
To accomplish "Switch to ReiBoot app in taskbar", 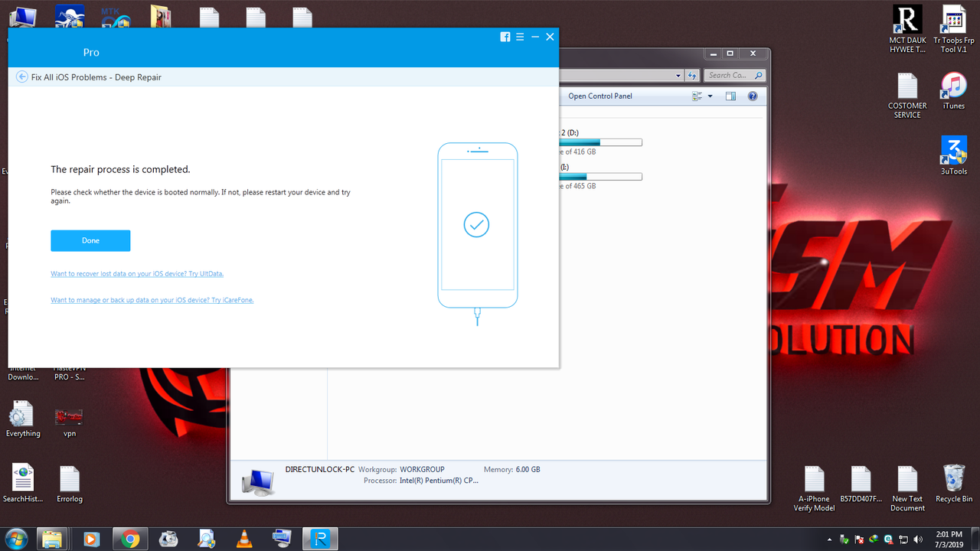I will (x=322, y=539).
